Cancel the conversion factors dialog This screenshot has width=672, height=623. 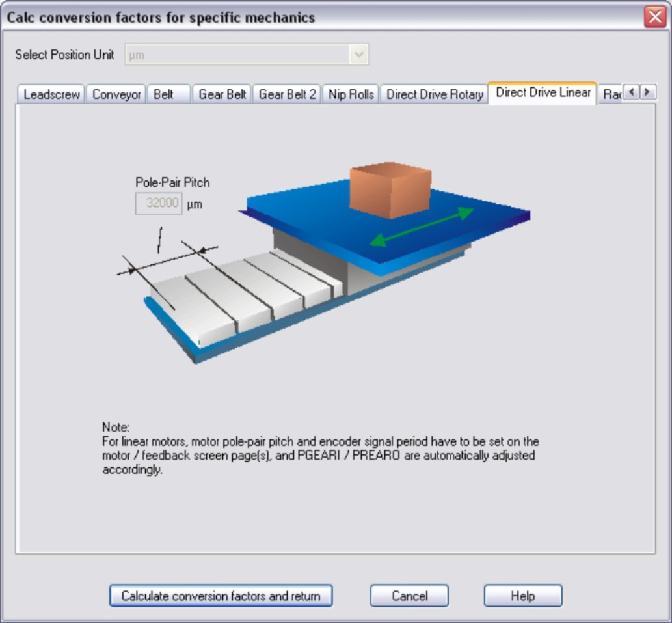pos(409,596)
